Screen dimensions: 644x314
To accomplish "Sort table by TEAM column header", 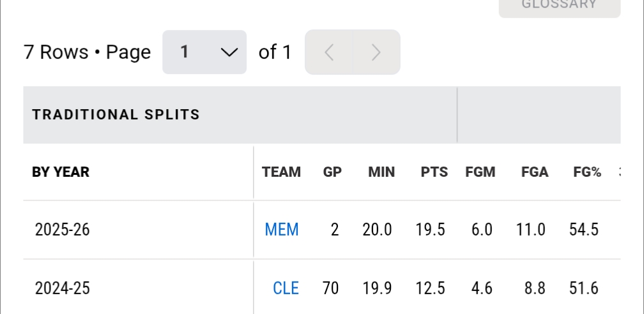I will click(281, 172).
